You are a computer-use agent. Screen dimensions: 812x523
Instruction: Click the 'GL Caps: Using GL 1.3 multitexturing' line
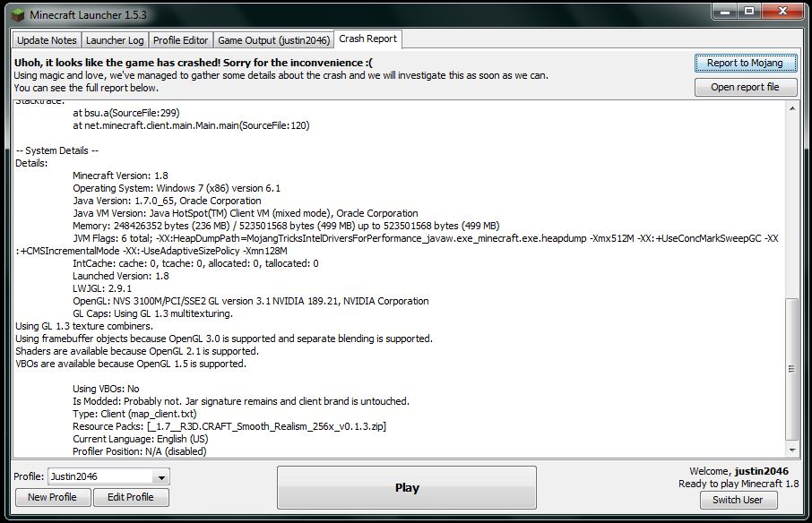152,313
